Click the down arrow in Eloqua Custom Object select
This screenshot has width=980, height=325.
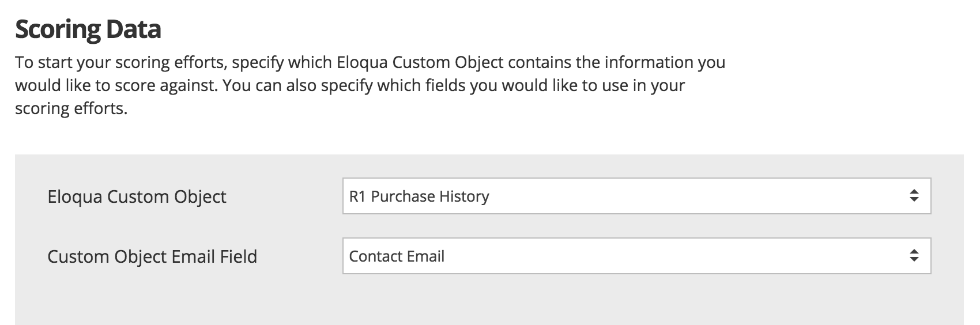(x=914, y=201)
